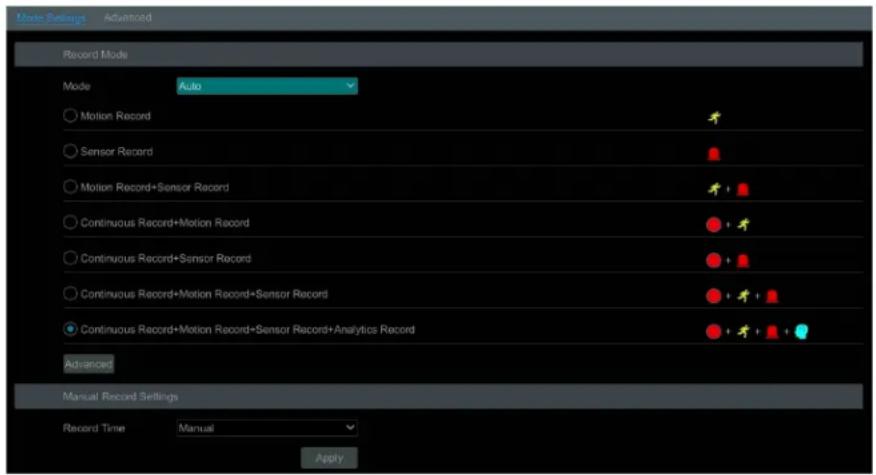The width and height of the screenshot is (876, 475).
Task: Click the Record Mode section header
Action: tap(439, 55)
